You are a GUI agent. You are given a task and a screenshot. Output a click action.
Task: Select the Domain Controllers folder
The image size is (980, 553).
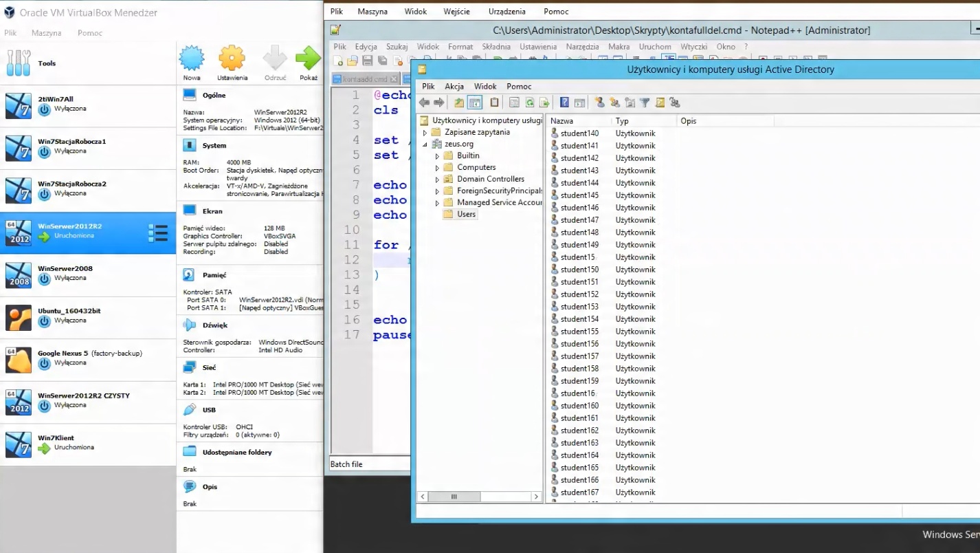(x=490, y=179)
